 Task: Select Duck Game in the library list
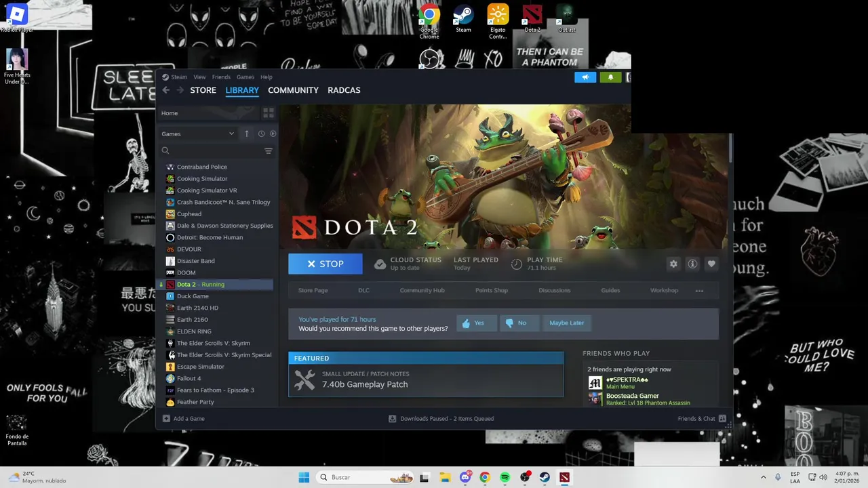pyautogui.click(x=216, y=296)
